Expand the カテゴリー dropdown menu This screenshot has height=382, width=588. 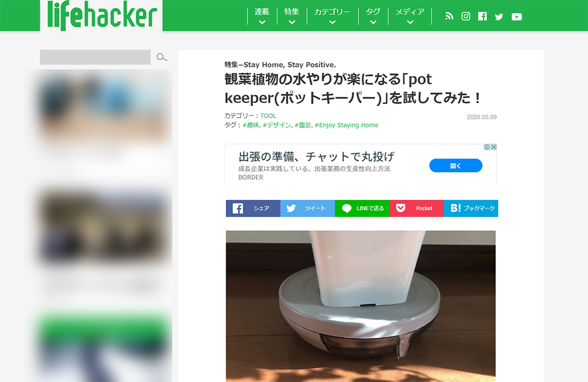[332, 16]
